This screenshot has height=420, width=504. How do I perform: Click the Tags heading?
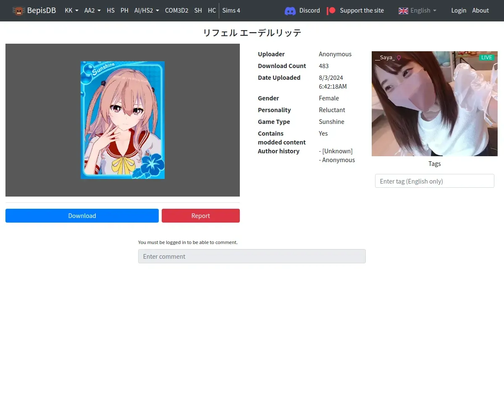coord(435,164)
